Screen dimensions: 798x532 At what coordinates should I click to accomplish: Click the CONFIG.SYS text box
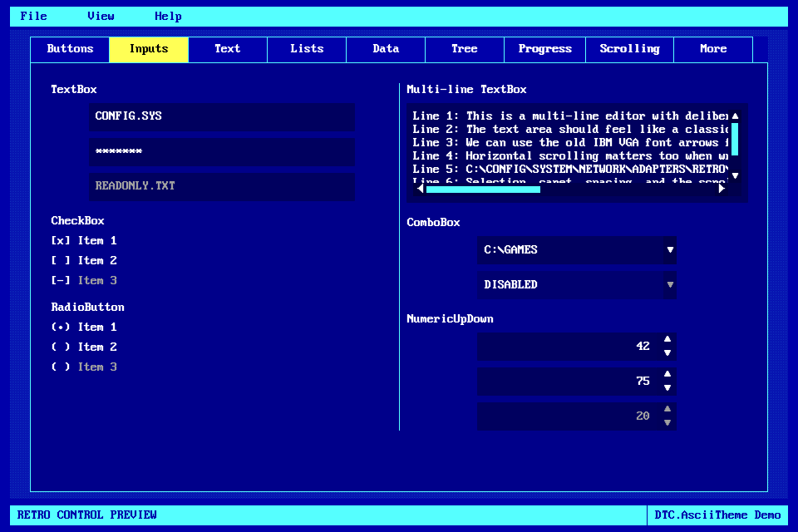(223, 116)
